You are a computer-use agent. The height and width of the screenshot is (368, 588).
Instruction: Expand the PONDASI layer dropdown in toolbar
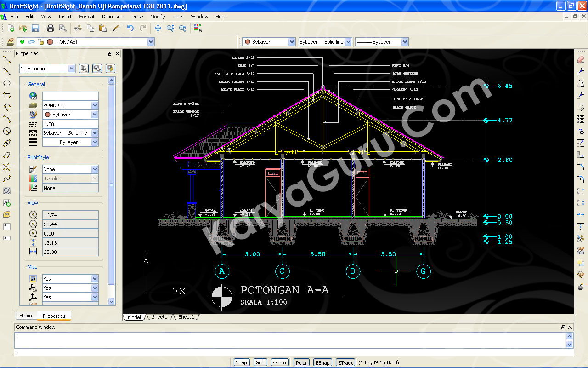(151, 42)
